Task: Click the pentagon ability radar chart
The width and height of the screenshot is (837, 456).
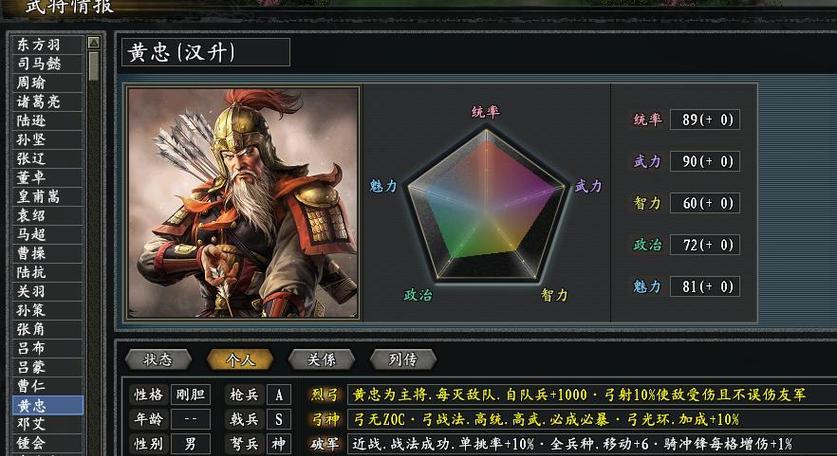Action: pos(486,206)
